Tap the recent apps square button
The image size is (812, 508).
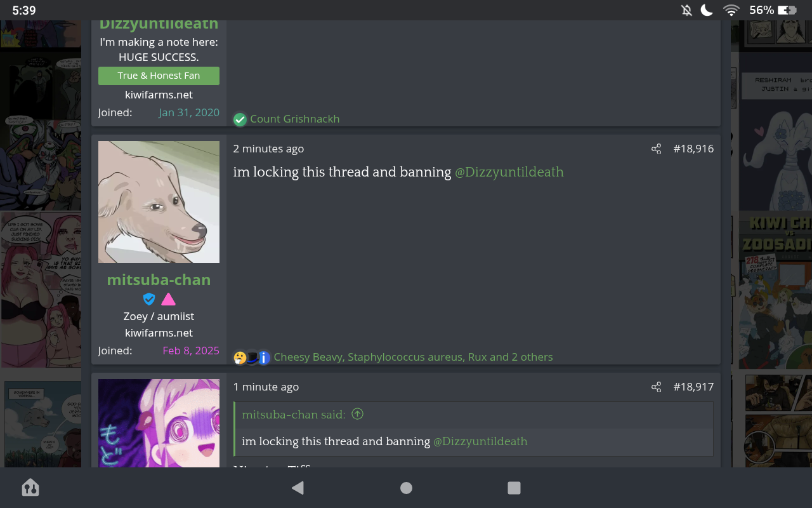(x=514, y=488)
